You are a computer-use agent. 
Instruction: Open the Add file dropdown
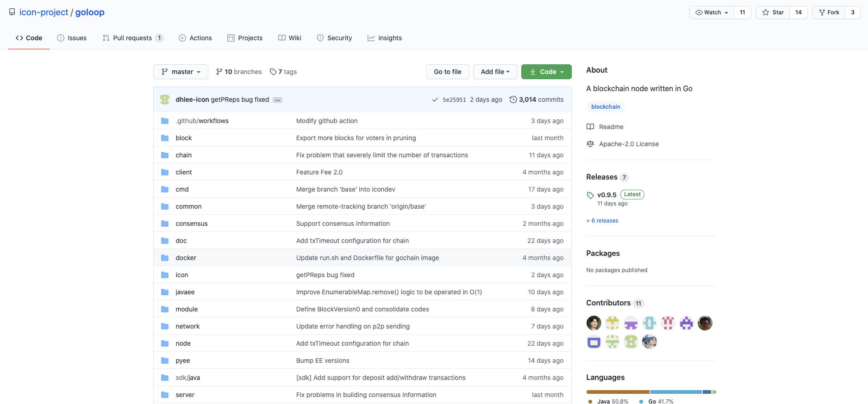tap(495, 72)
